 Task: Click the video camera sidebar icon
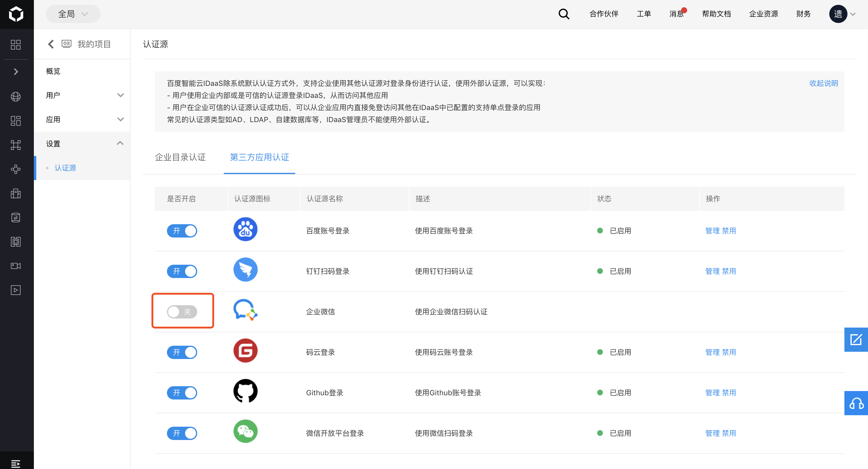(15, 266)
